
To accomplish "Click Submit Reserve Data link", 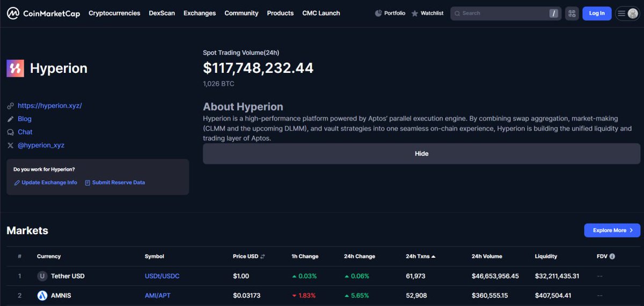I will [119, 183].
